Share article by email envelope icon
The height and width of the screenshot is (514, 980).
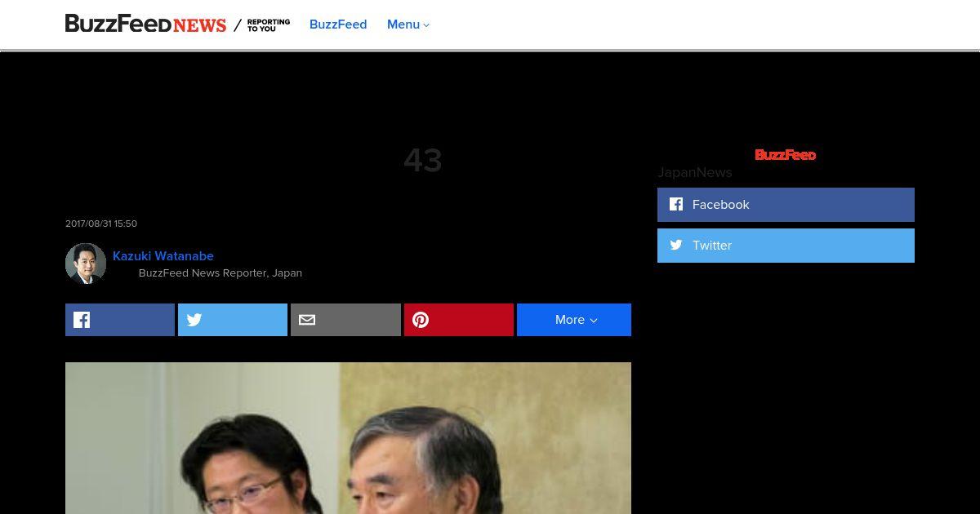point(345,320)
